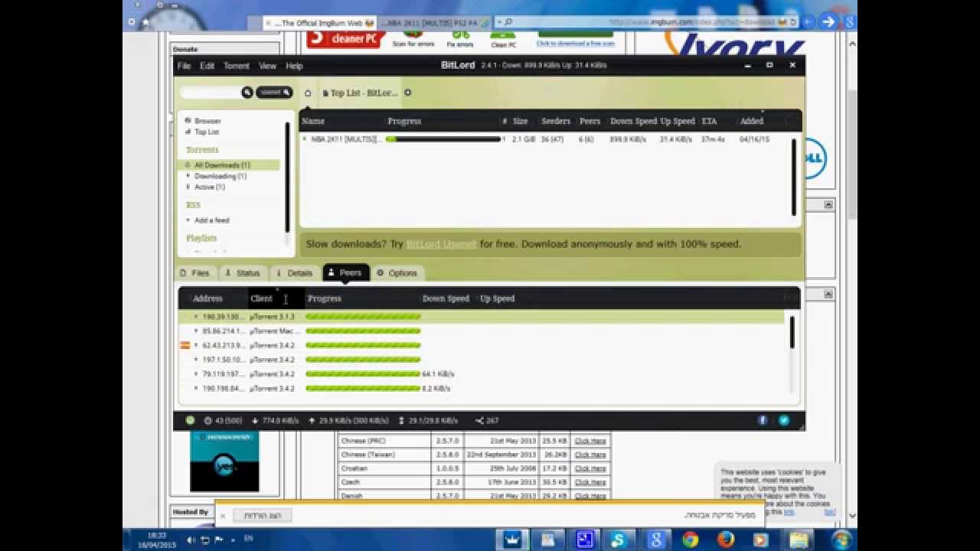Image resolution: width=980 pixels, height=551 pixels.
Task: Select the NBA 2K11 [MULTI5] torrent row
Action: (544, 139)
